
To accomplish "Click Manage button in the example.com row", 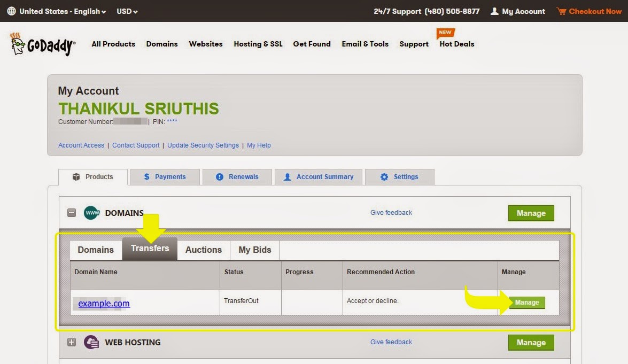I will point(526,303).
